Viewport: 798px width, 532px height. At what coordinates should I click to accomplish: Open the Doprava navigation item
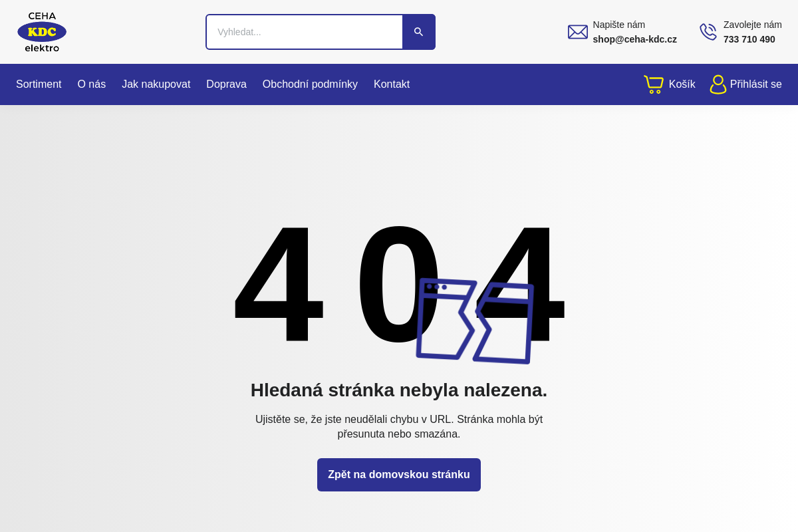pyautogui.click(x=226, y=84)
